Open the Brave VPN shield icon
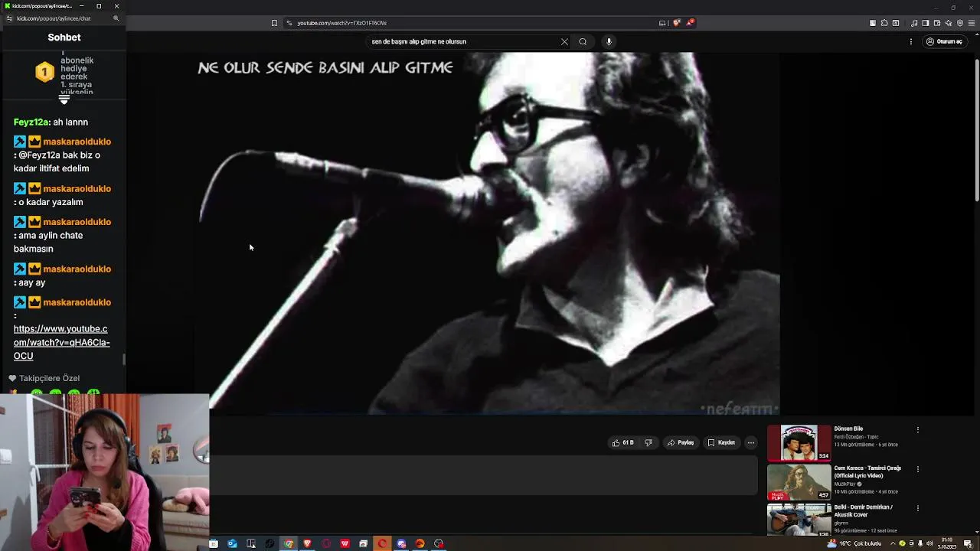The image size is (980, 551). pos(960,23)
